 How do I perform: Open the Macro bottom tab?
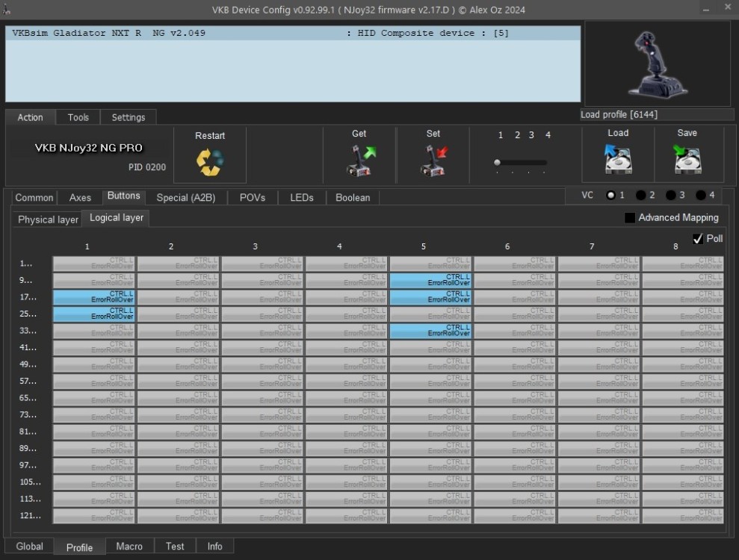tap(129, 547)
